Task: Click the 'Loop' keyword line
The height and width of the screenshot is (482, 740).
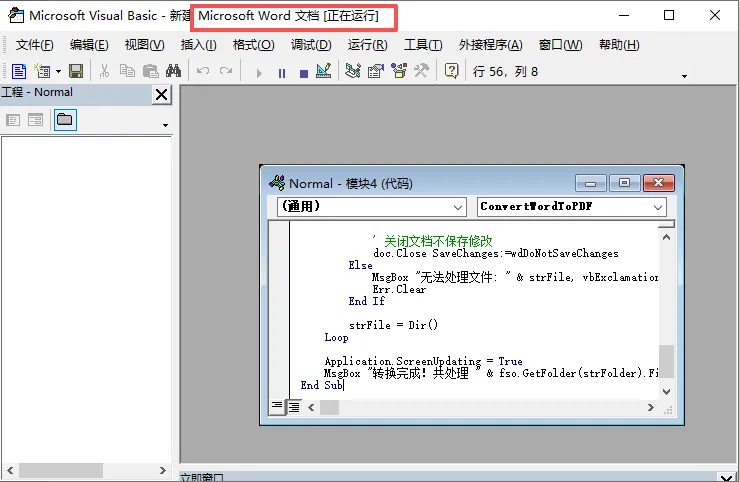Action: coord(336,338)
